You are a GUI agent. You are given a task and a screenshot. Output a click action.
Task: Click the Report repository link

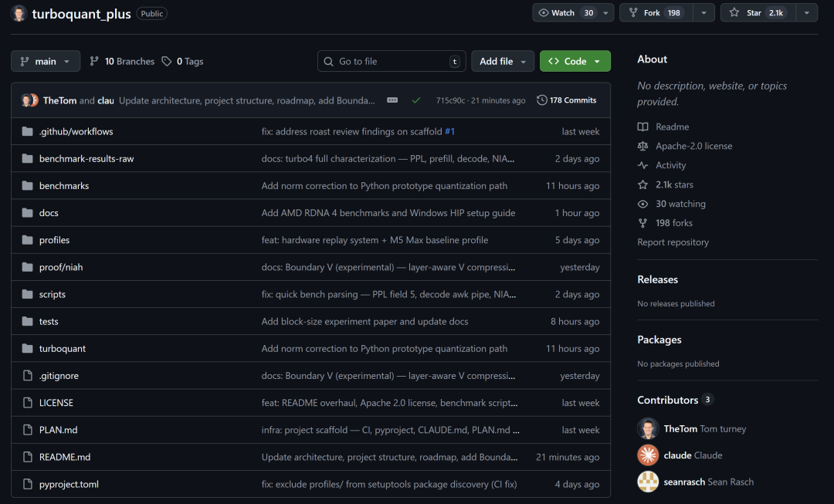click(673, 242)
